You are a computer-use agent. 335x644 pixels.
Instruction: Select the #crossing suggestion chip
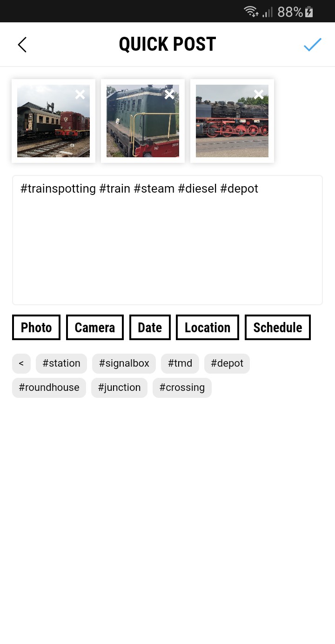(x=182, y=388)
